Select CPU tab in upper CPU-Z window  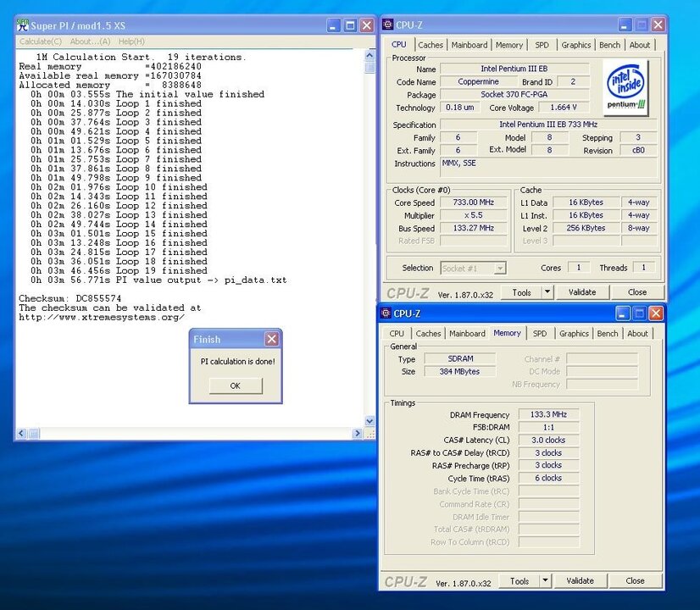click(398, 45)
